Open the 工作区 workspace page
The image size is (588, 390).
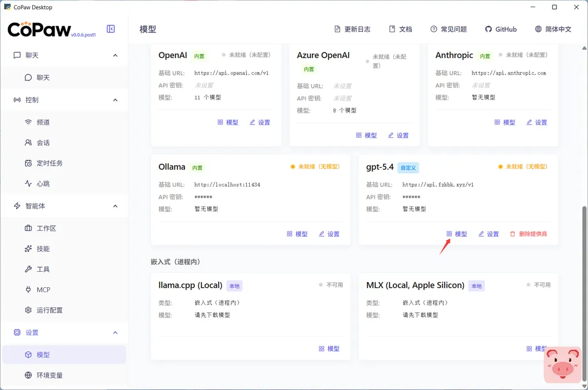tap(64, 229)
